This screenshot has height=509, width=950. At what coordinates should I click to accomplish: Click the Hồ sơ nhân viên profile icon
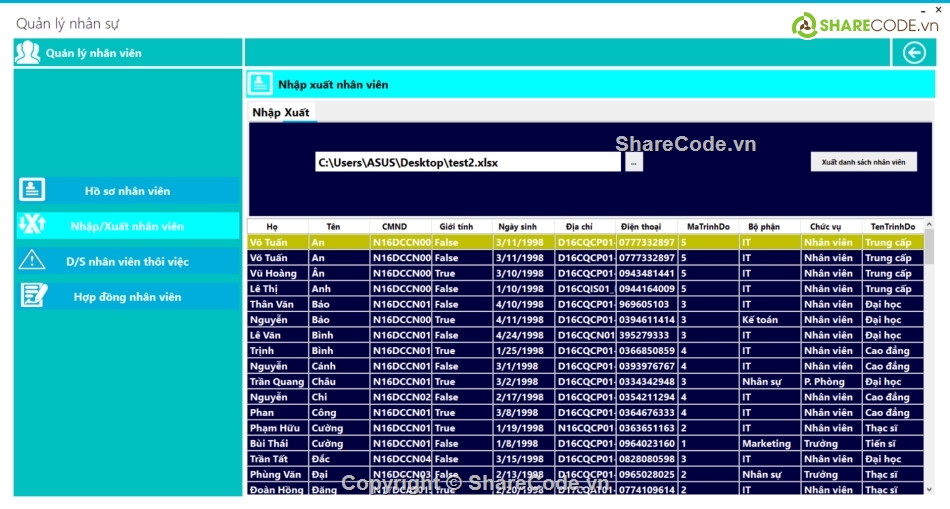33,190
